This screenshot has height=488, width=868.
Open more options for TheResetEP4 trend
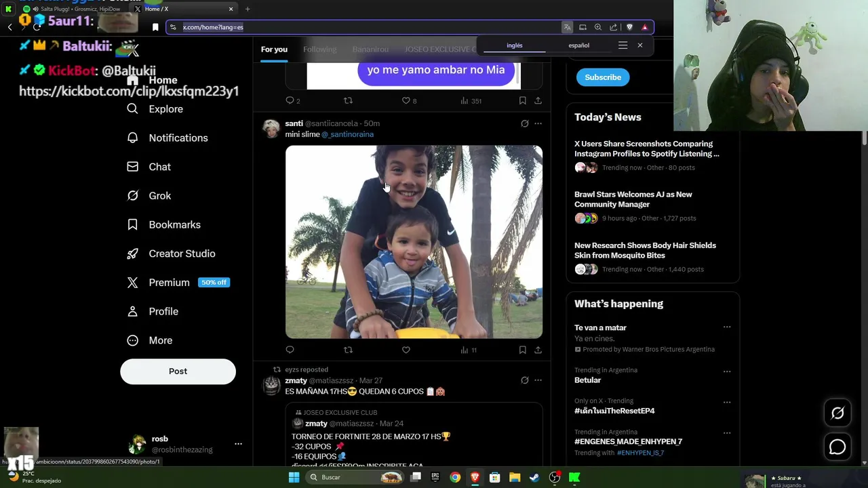[727, 402]
